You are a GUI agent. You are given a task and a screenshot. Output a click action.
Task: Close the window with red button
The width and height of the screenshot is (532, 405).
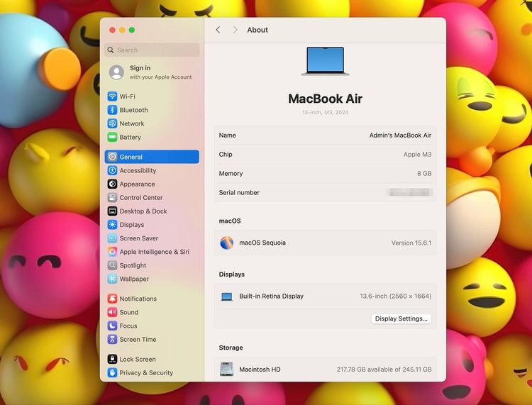tap(112, 30)
